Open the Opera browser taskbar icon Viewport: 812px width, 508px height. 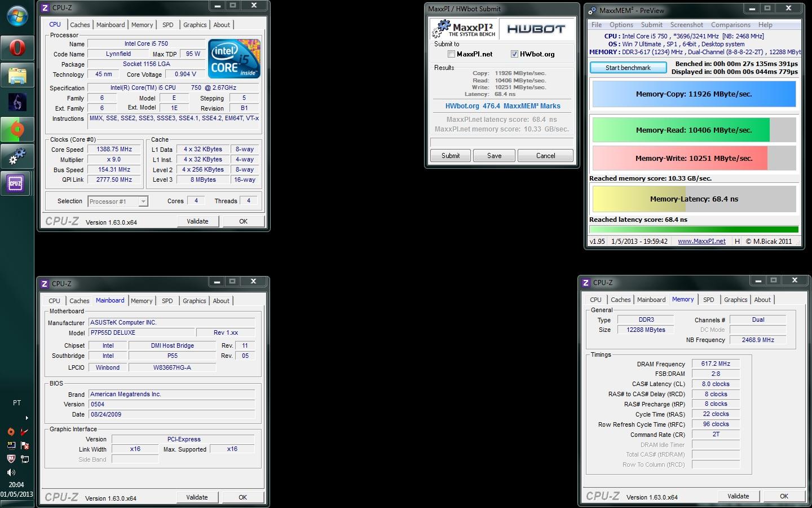point(17,48)
